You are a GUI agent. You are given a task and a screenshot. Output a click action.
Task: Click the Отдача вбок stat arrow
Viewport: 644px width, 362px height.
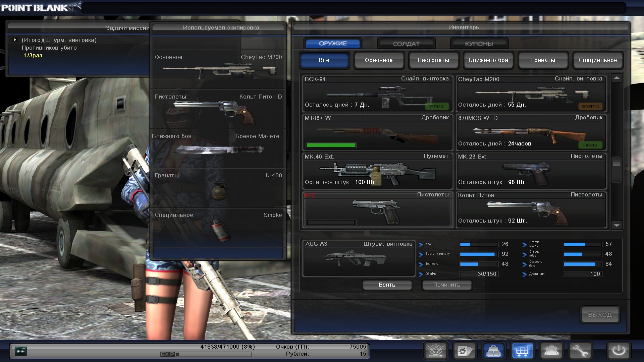point(524,255)
